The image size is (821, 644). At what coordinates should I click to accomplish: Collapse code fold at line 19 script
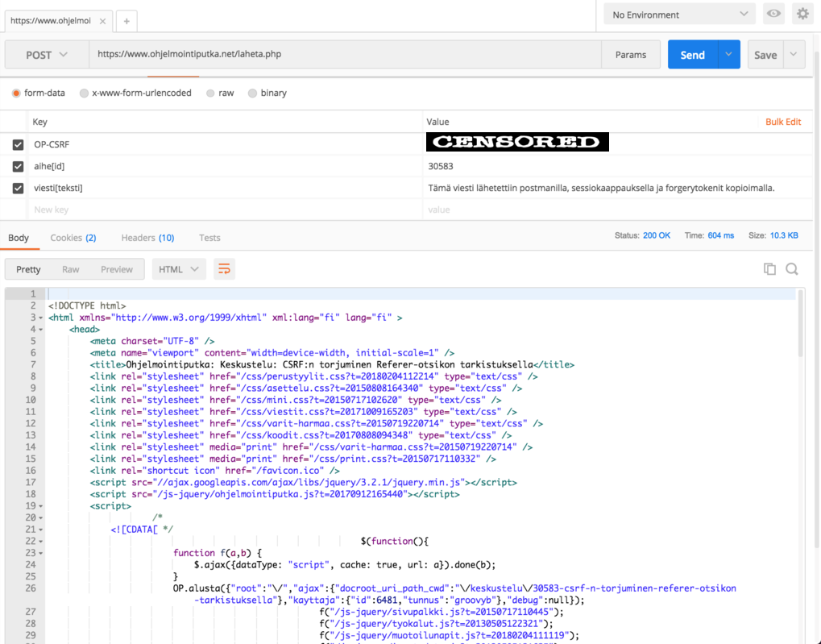(x=41, y=506)
